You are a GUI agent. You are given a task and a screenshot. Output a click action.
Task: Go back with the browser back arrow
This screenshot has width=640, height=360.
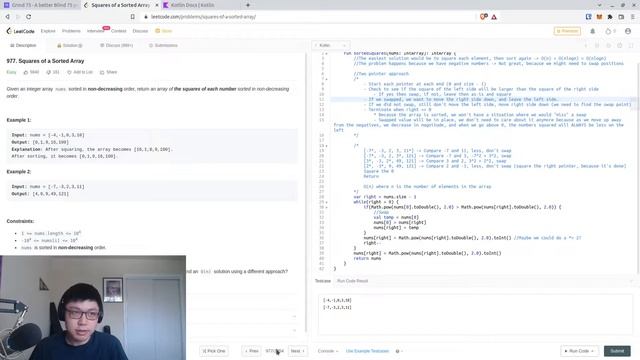7,17
